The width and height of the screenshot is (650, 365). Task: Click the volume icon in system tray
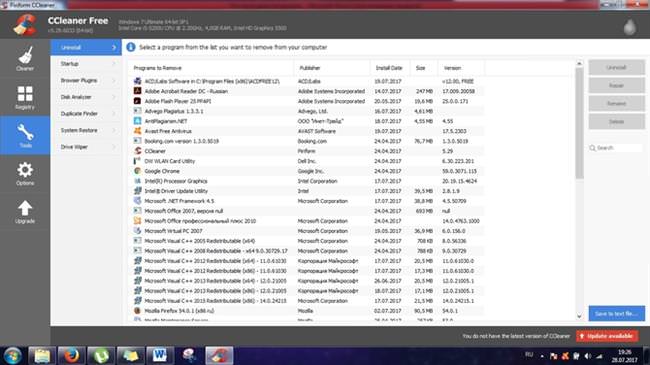588,356
